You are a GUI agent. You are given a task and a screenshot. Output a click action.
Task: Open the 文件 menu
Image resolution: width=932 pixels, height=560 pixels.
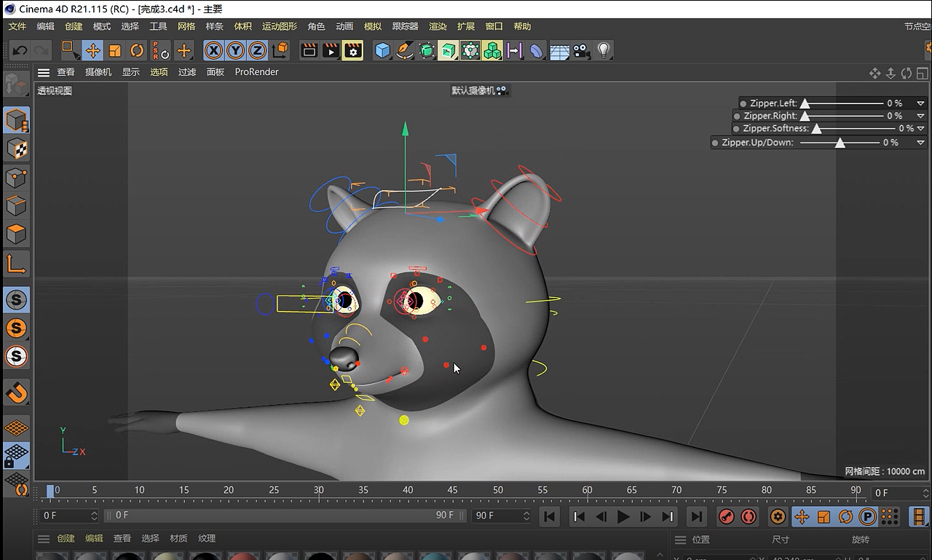(x=17, y=26)
